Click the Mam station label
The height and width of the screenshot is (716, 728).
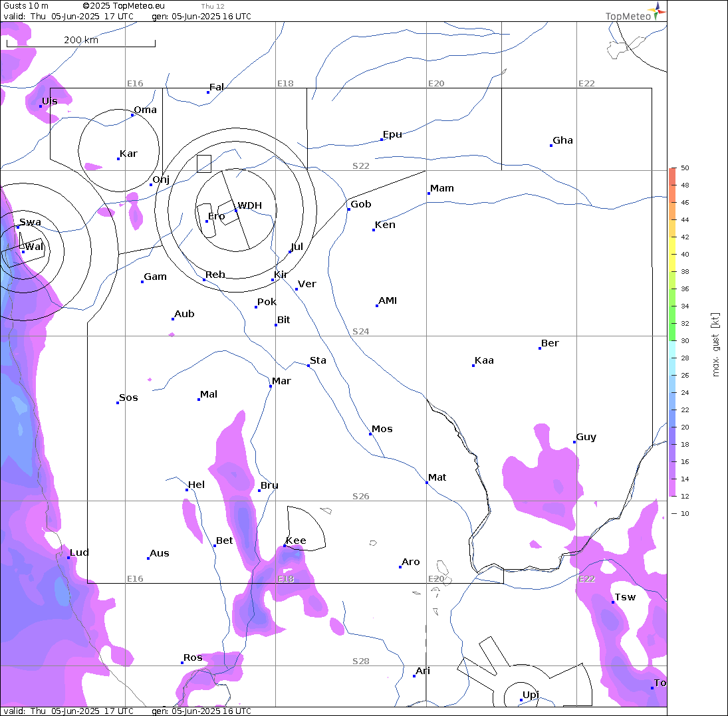tap(442, 188)
